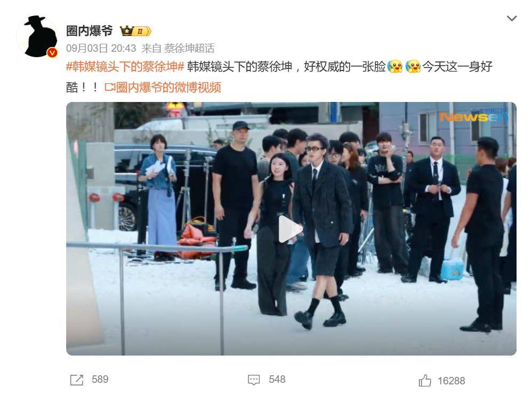This screenshot has height=394, width=532.
Task: Click the first crying emoji in text
Action: pos(395,67)
